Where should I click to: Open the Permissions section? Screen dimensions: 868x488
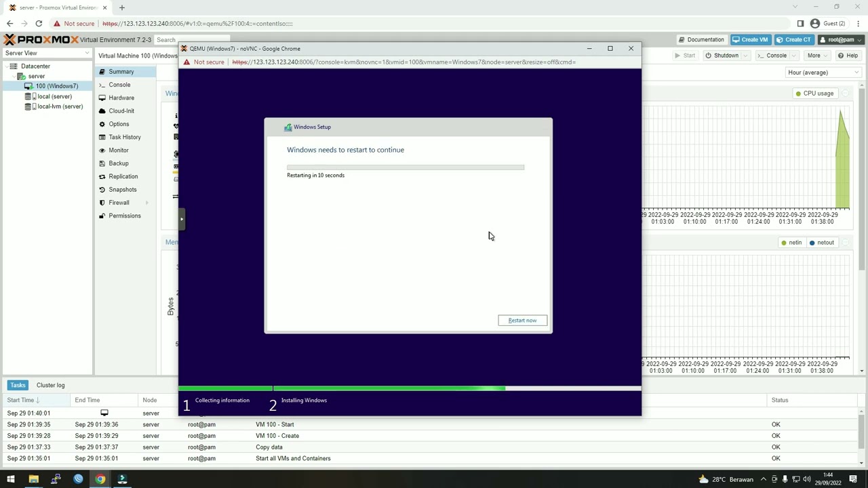125,216
